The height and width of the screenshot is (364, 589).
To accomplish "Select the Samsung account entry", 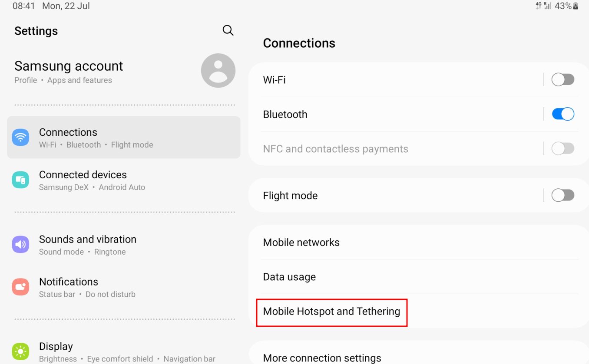I will pos(69,66).
